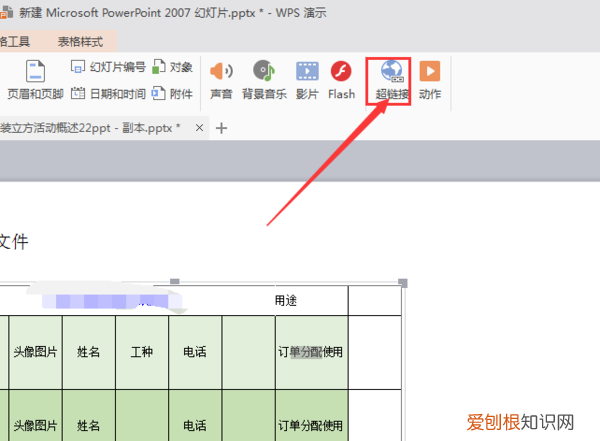Screen dimensions: 600x441
Task: Insert 影片 movie
Action: pyautogui.click(x=307, y=80)
